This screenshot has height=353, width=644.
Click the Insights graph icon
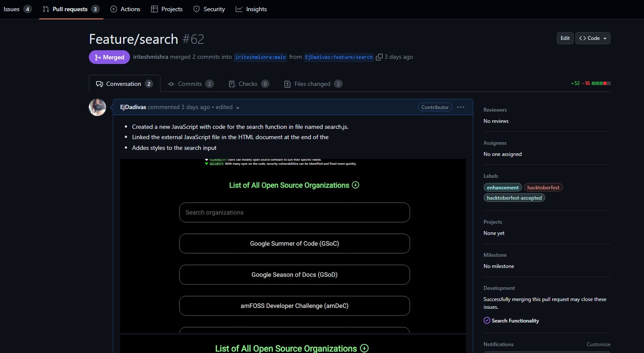point(239,9)
